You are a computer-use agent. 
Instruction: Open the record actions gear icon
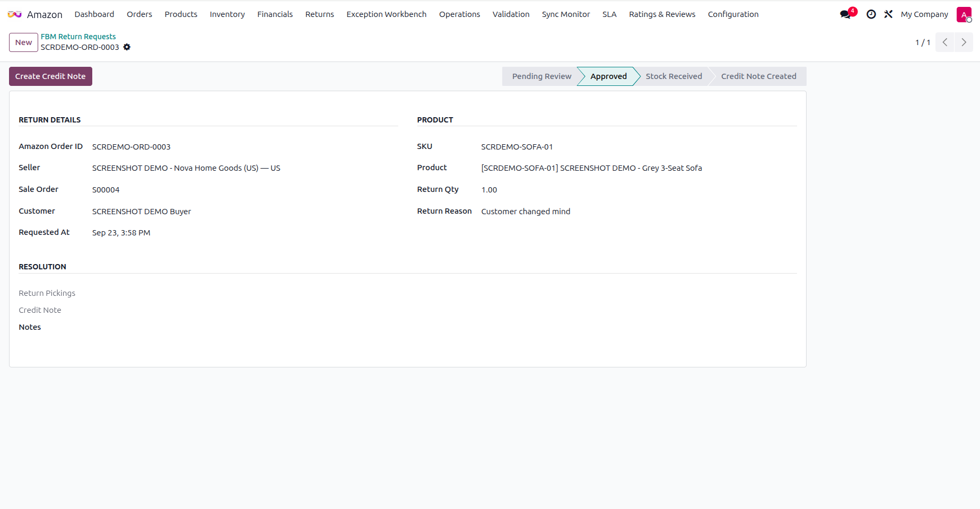point(127,47)
